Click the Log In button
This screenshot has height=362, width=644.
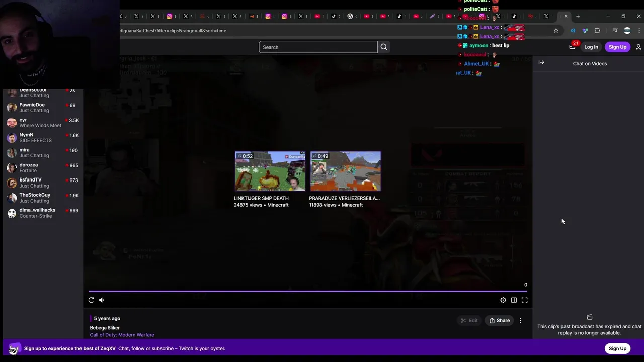click(591, 47)
